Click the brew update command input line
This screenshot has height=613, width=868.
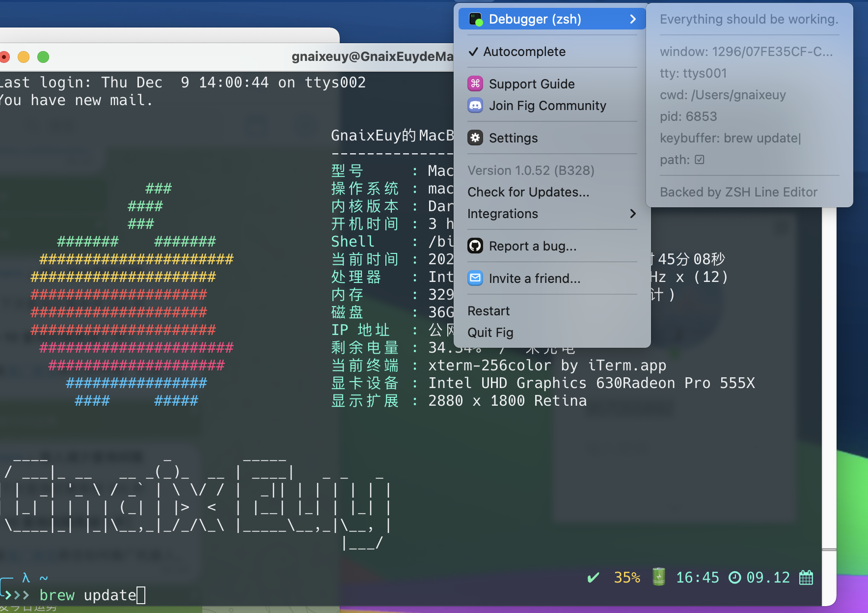point(92,595)
